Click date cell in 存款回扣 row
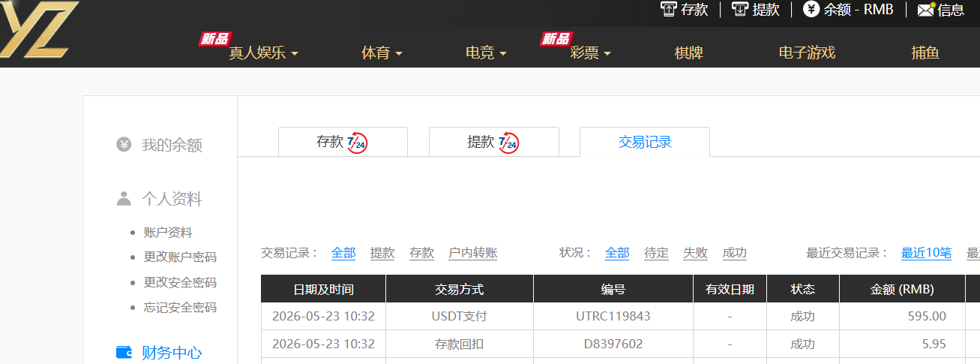The height and width of the screenshot is (364, 980). click(323, 344)
